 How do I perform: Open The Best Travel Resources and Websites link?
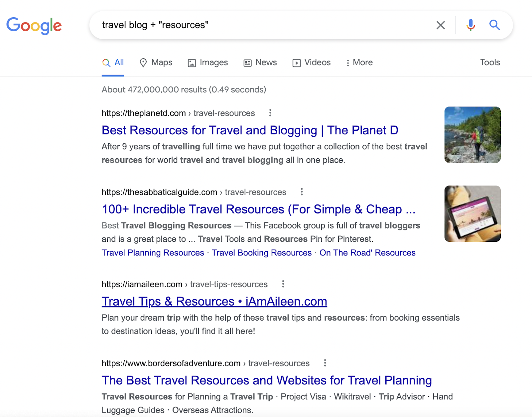pos(267,380)
